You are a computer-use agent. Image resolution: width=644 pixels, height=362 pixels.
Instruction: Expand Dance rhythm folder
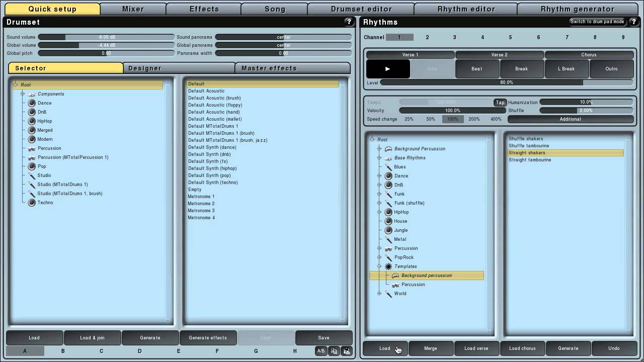(379, 176)
